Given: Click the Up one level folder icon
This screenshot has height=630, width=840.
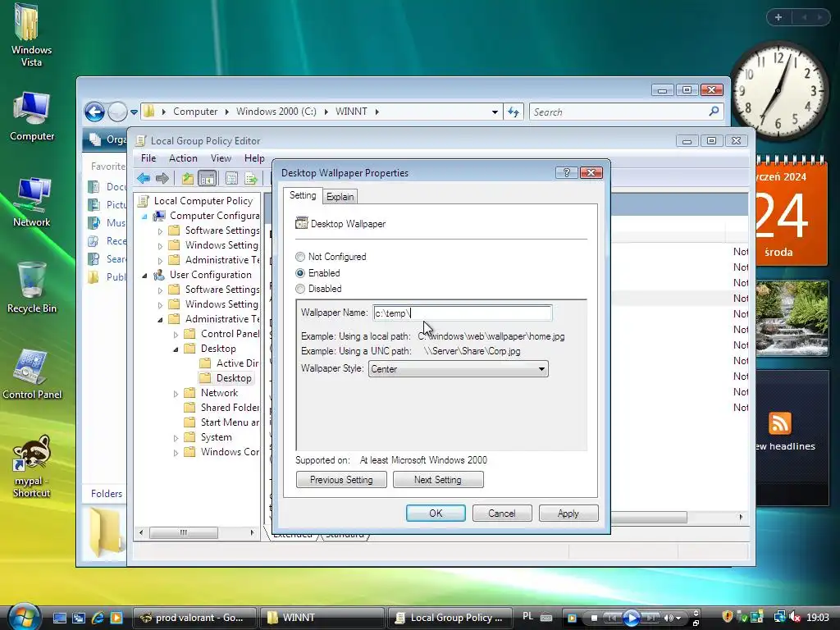Looking at the screenshot, I should pyautogui.click(x=188, y=178).
